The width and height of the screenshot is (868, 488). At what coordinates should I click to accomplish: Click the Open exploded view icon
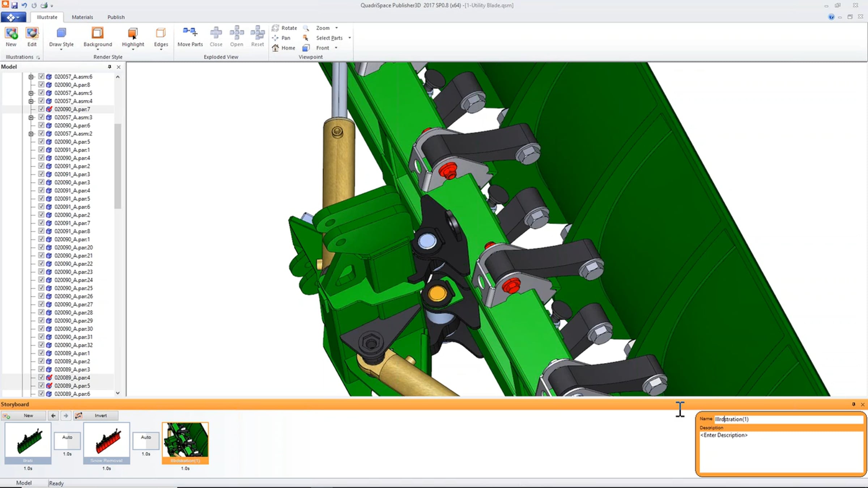coord(237,33)
